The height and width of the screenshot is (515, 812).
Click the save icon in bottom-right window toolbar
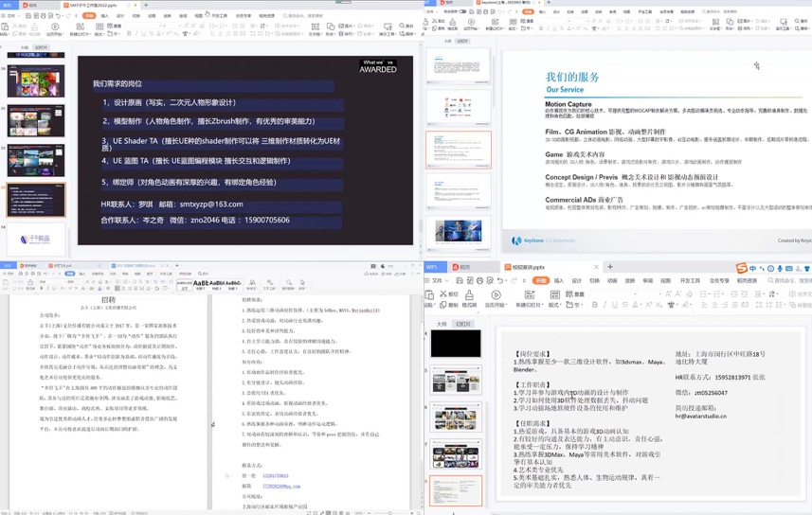coord(459,281)
